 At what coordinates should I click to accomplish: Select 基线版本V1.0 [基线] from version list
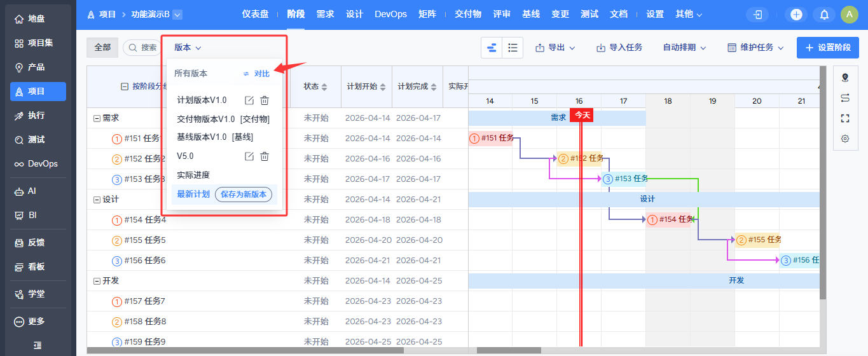(x=215, y=137)
